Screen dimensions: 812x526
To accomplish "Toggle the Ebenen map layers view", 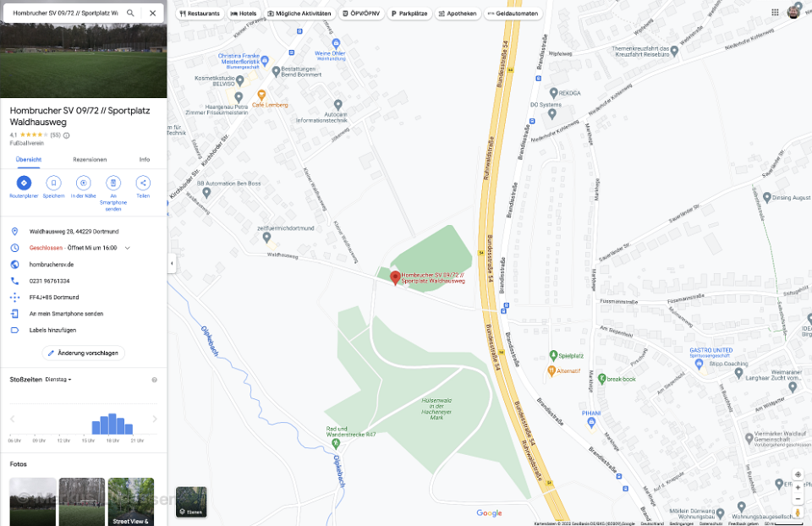I will (x=191, y=501).
